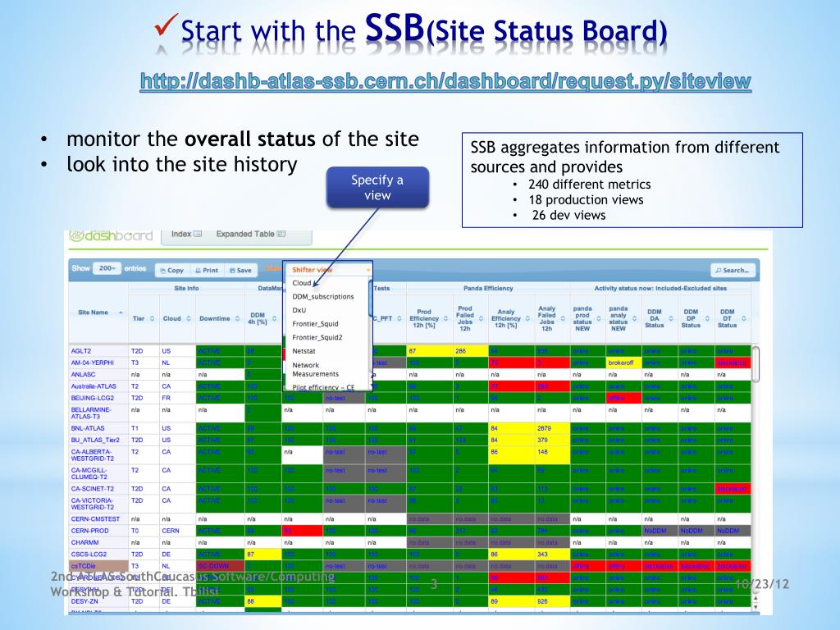Open the ANLASC site link

[x=83, y=375]
